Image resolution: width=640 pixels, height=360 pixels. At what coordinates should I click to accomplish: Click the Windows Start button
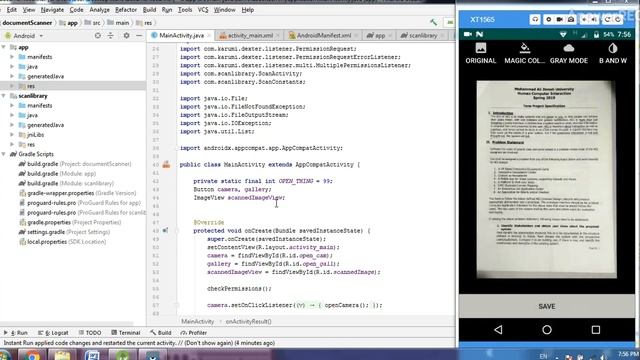6,356
